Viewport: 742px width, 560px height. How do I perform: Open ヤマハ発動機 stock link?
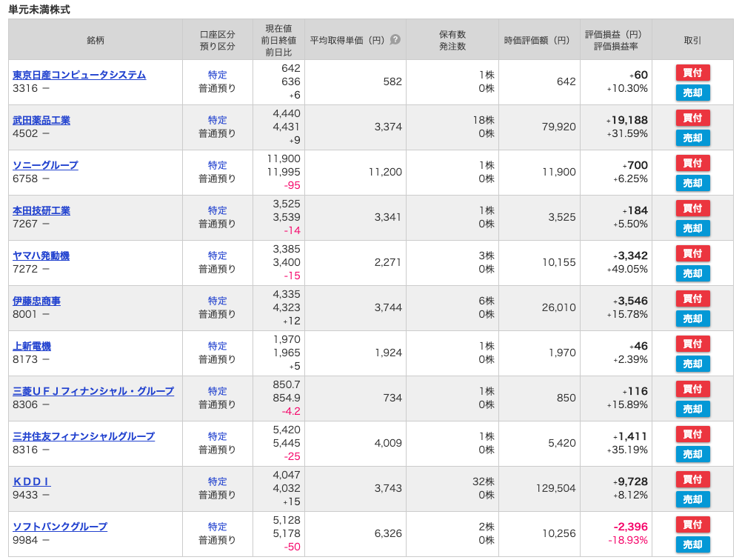tap(41, 256)
